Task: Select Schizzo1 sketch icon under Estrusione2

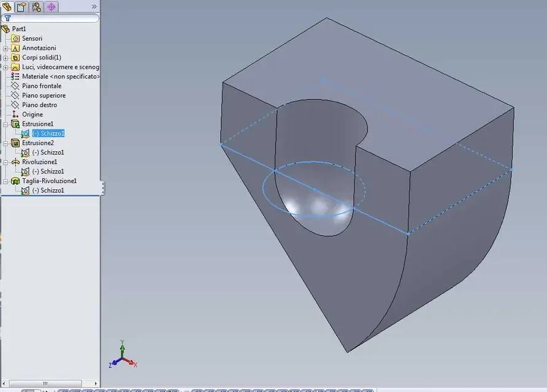Action: [25, 153]
